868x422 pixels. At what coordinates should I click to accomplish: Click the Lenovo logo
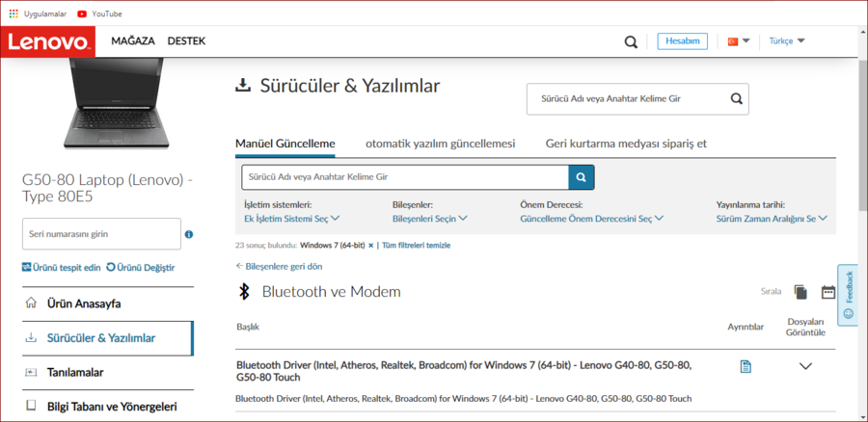click(x=47, y=42)
